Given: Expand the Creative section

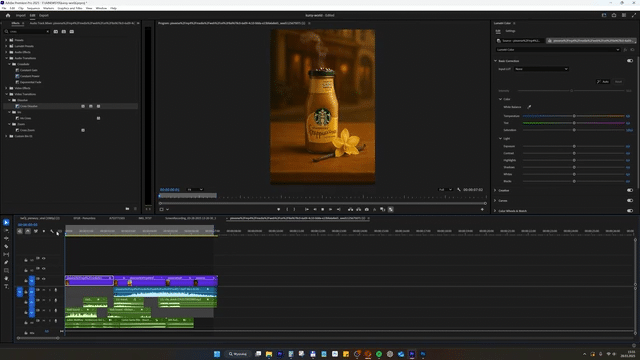Looking at the screenshot, I should 496,190.
